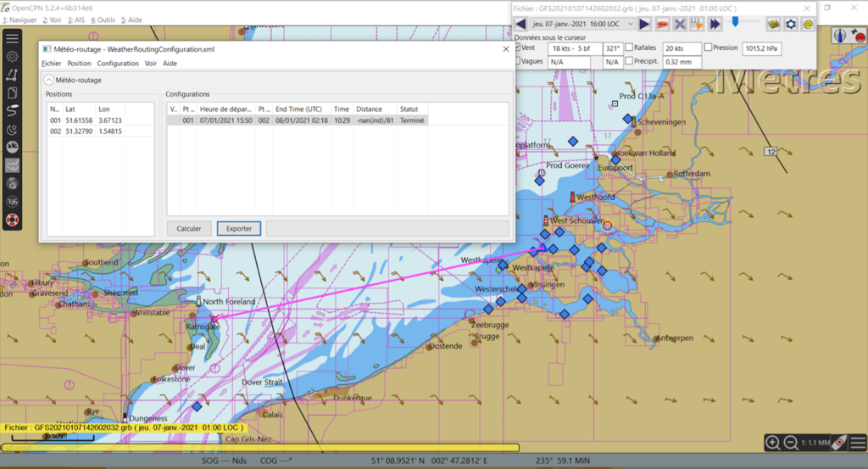Screen dimensions: 868x469
Task: Toggle the numeric values display icon in GRIB toolbar
Action: 698,24
